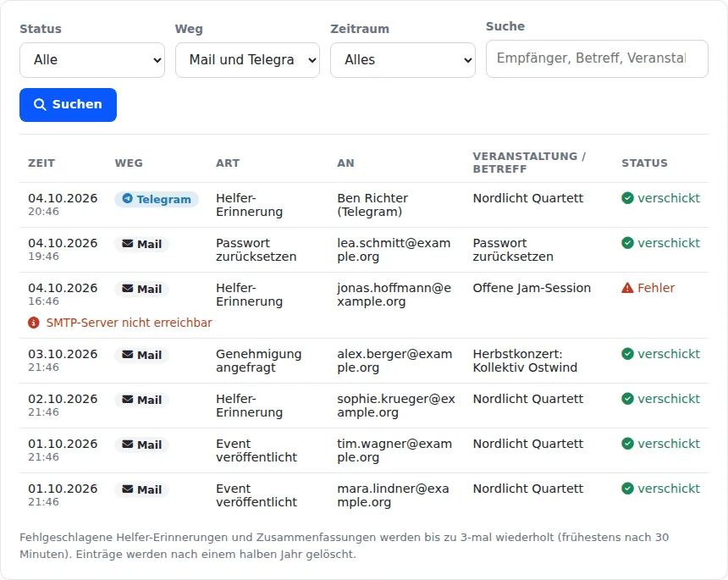Image resolution: width=728 pixels, height=580 pixels.
Task: Open the Status dropdown showing Alle
Action: 92,60
